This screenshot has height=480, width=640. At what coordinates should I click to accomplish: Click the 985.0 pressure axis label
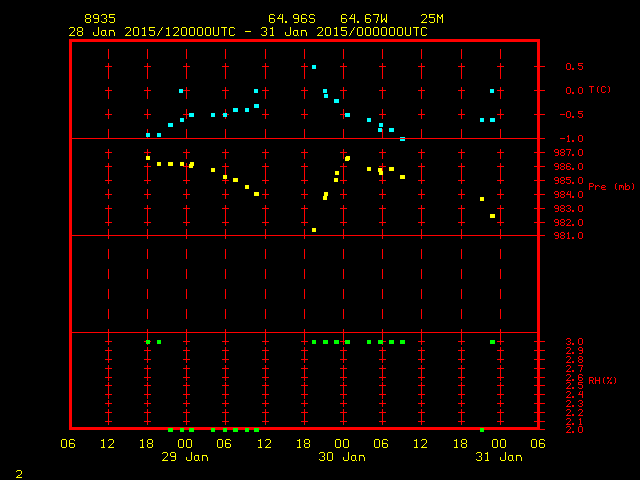click(x=569, y=180)
